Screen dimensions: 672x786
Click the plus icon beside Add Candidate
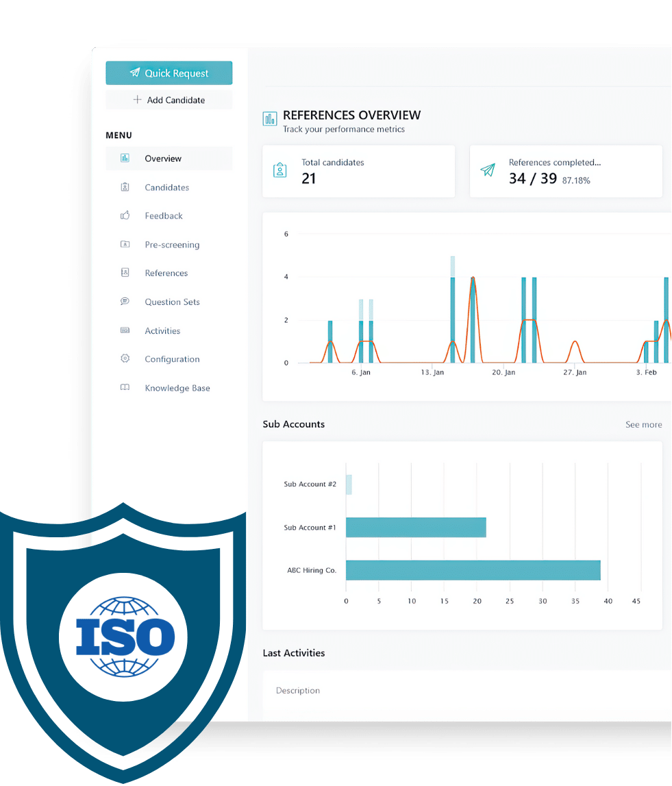tap(137, 100)
